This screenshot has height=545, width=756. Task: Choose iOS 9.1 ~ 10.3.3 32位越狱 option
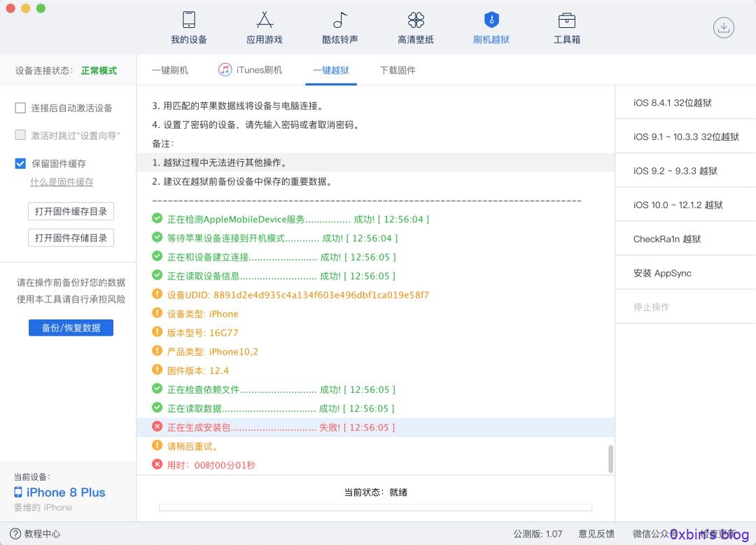(x=685, y=137)
